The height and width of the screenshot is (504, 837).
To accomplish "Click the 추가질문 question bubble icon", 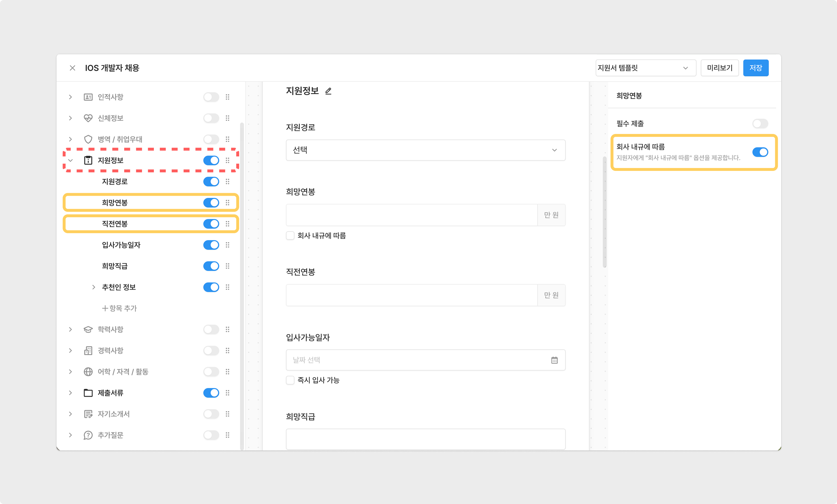I will [88, 435].
